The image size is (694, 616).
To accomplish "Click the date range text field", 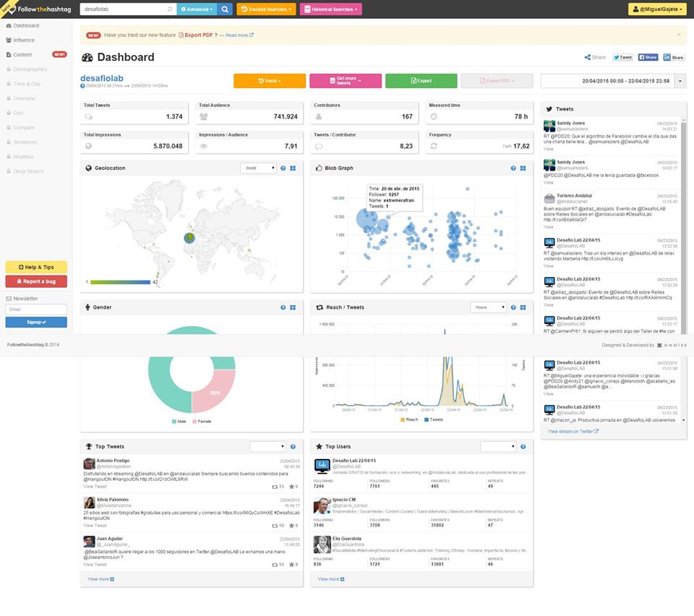I will click(607, 81).
